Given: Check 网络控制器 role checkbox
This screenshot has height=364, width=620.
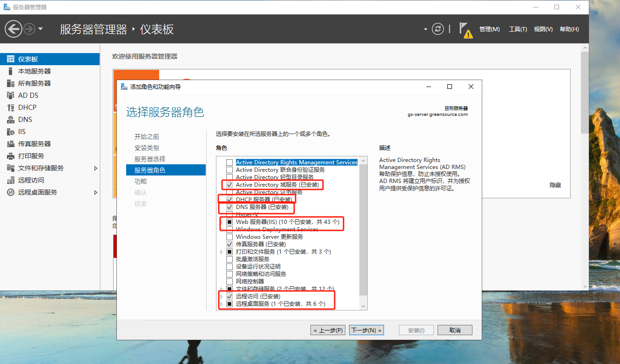Looking at the screenshot, I should tap(229, 282).
